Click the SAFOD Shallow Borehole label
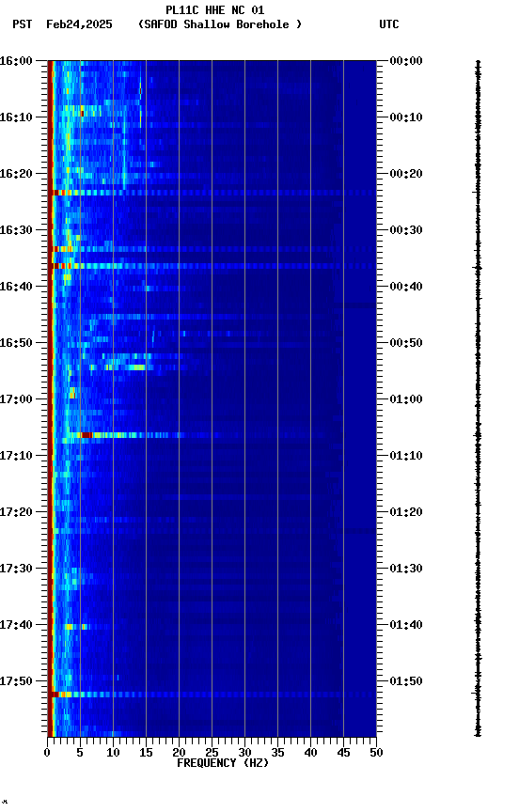The height and width of the screenshot is (812, 519). [220, 24]
